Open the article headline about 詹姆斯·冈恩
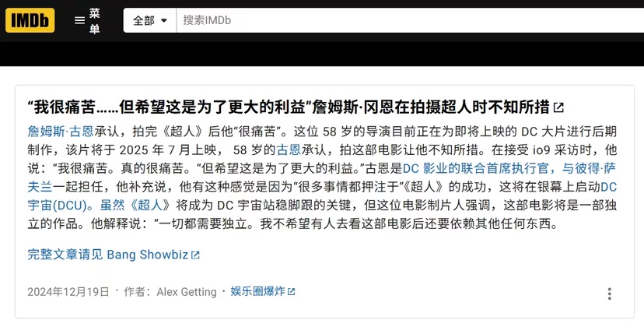The image size is (644, 327). pos(289,107)
